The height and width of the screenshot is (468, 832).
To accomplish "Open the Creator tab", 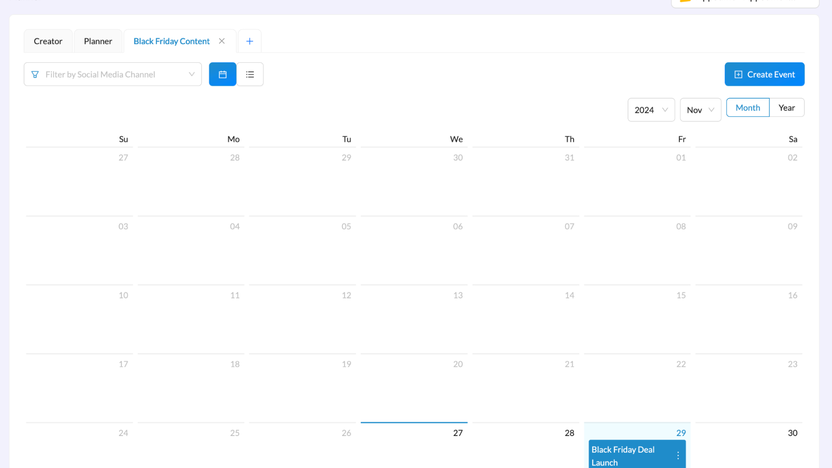I will pyautogui.click(x=48, y=41).
